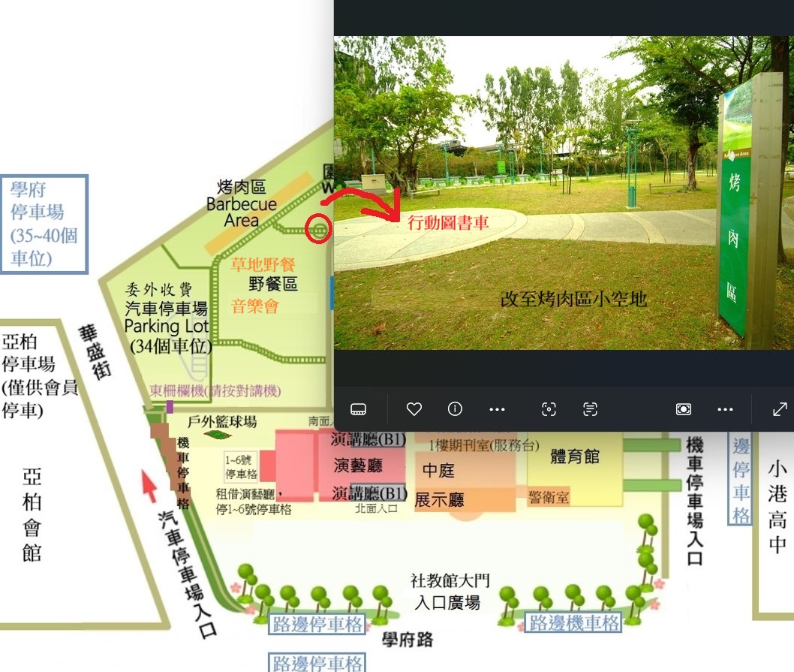Click the 戶外籃球場 label on map
Viewport: 794px width, 672px height.
[x=221, y=422]
